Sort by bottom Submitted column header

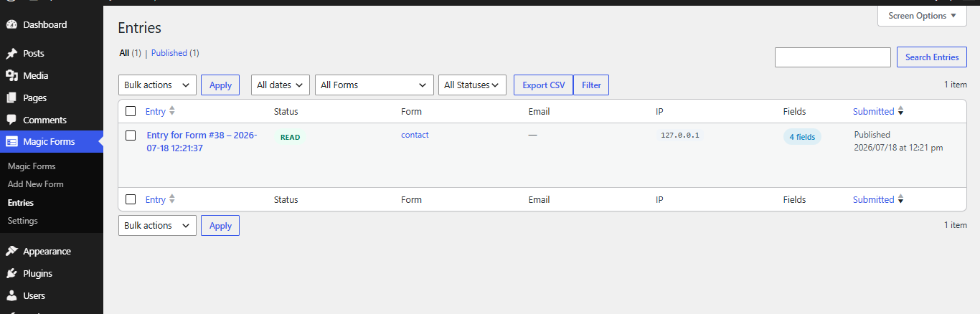point(873,199)
